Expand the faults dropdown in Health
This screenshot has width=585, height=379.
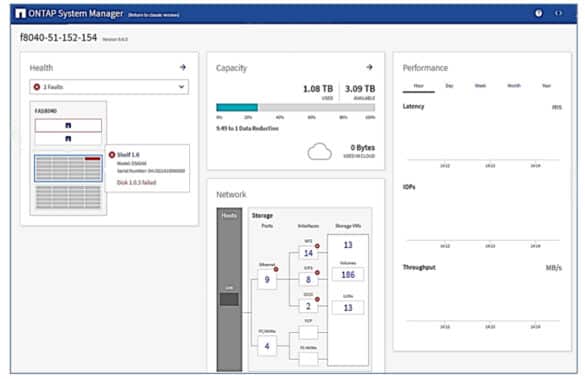tap(109, 87)
